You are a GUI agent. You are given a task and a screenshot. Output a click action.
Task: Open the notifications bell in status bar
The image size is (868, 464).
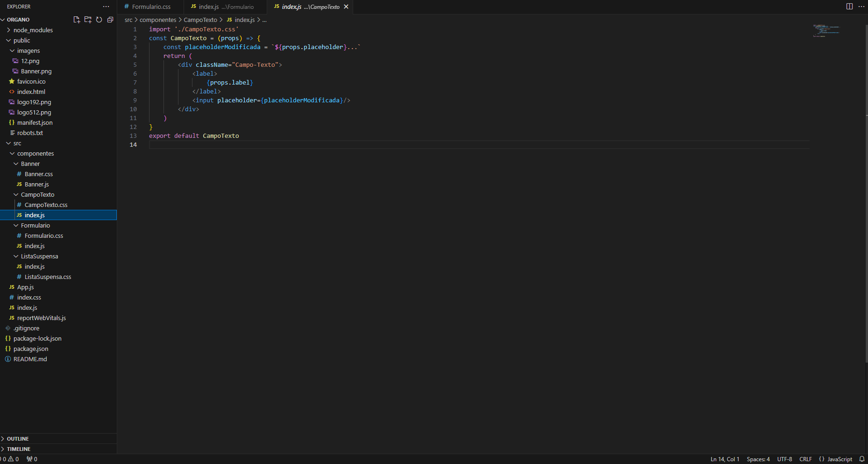point(862,459)
